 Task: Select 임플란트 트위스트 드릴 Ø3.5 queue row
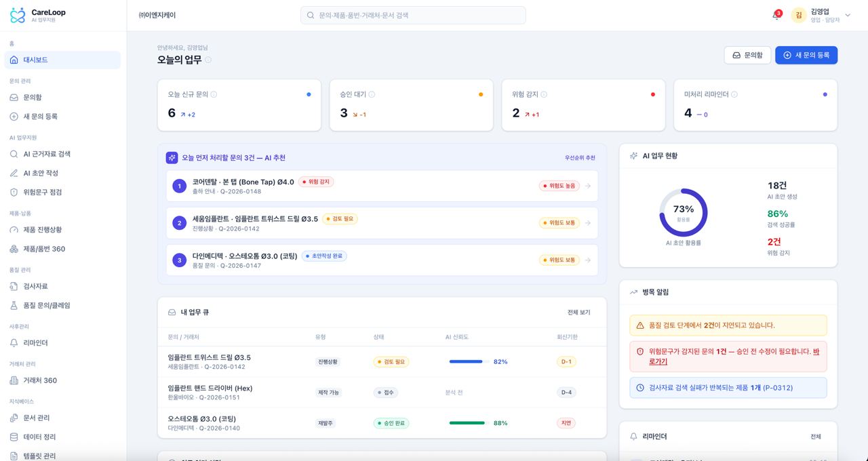pyautogui.click(x=382, y=362)
